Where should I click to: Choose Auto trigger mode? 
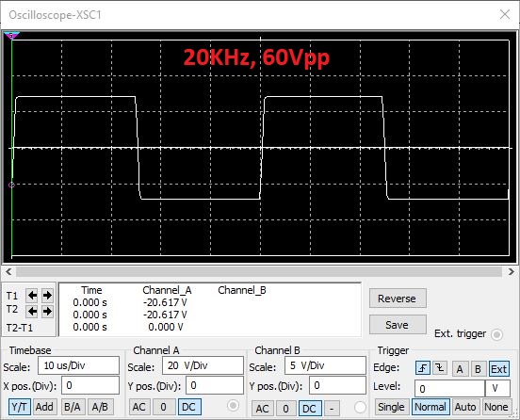pos(465,407)
